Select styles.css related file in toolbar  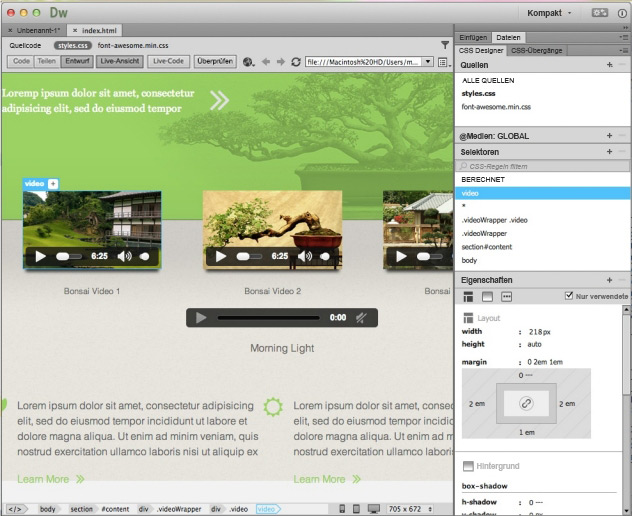pos(73,46)
